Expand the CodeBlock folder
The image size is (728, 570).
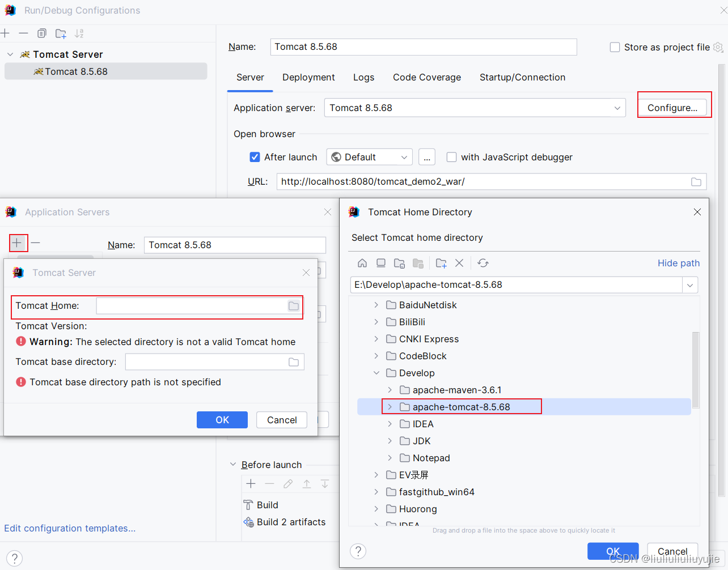376,356
